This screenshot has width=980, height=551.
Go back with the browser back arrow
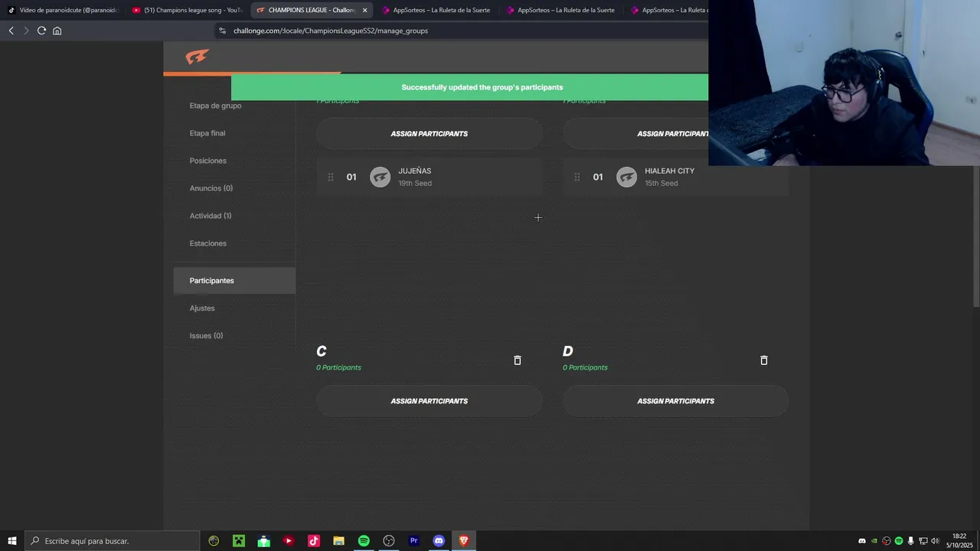tap(11, 31)
